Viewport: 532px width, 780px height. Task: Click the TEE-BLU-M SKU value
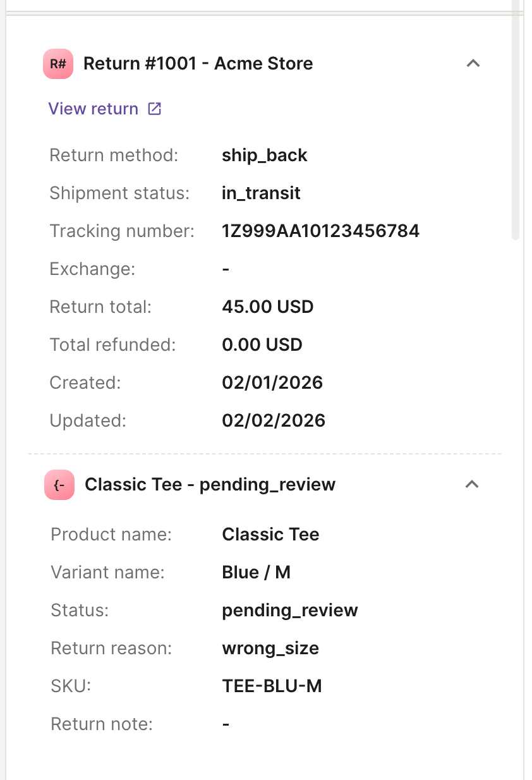pos(272,686)
